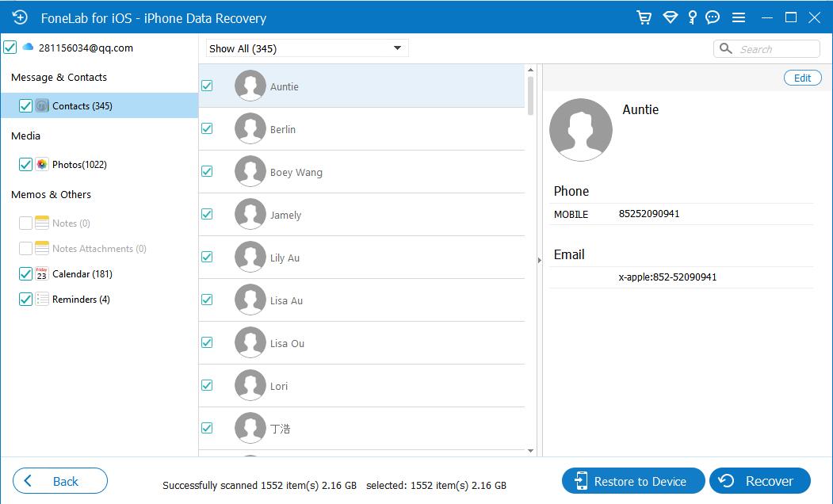Viewport: 833px width, 504px height.
Task: Click the Contacts category icon
Action: coord(42,105)
